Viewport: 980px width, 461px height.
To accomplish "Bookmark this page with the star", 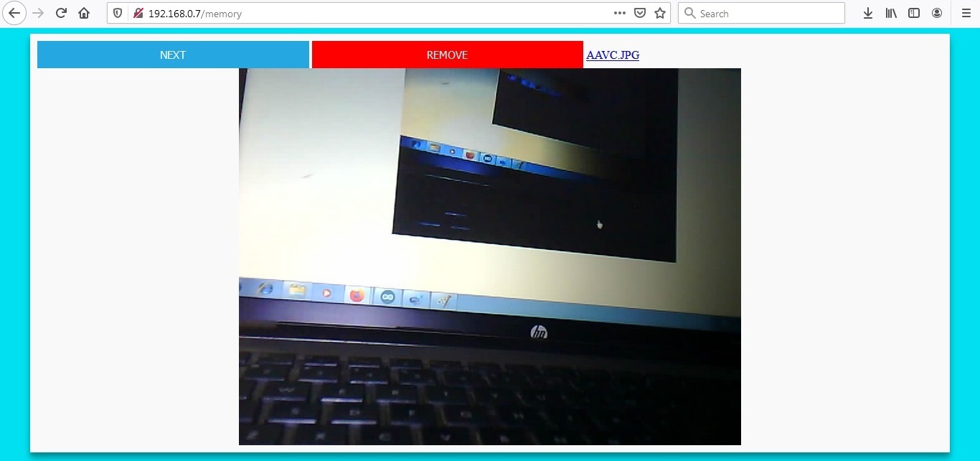I will click(x=659, y=12).
